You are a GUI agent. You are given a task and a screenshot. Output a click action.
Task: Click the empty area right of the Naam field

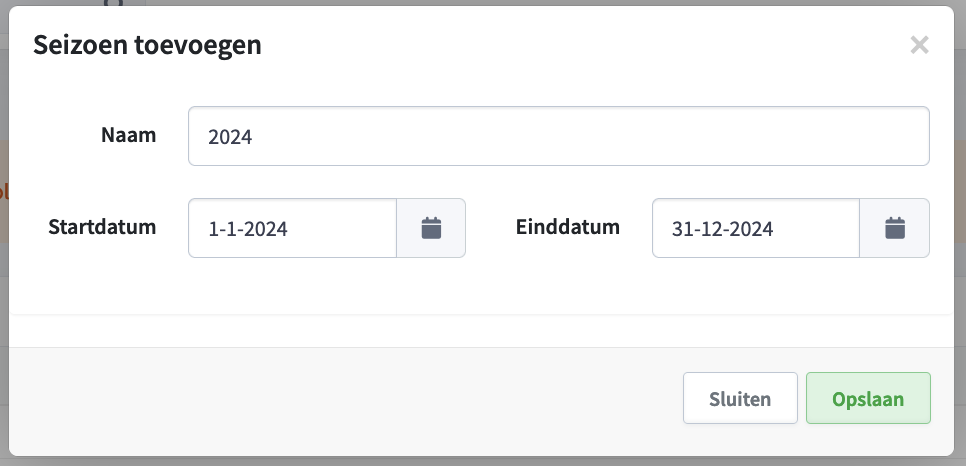click(x=941, y=136)
